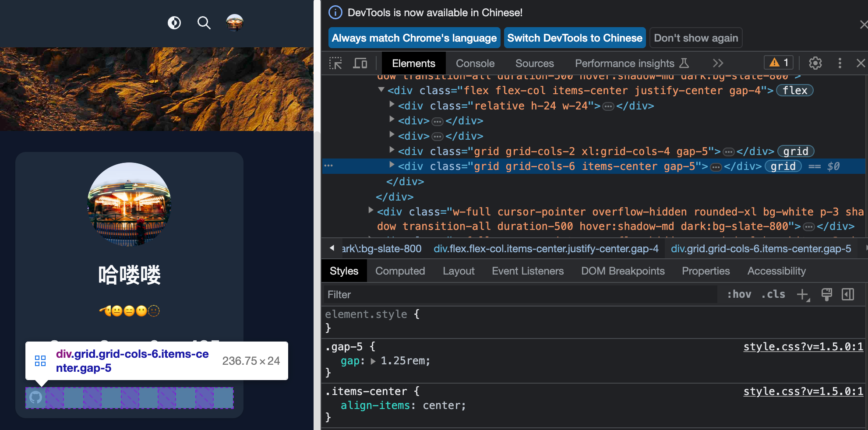Expand the div with class relative h-24 w-24
This screenshot has height=430, width=868.
[392, 105]
